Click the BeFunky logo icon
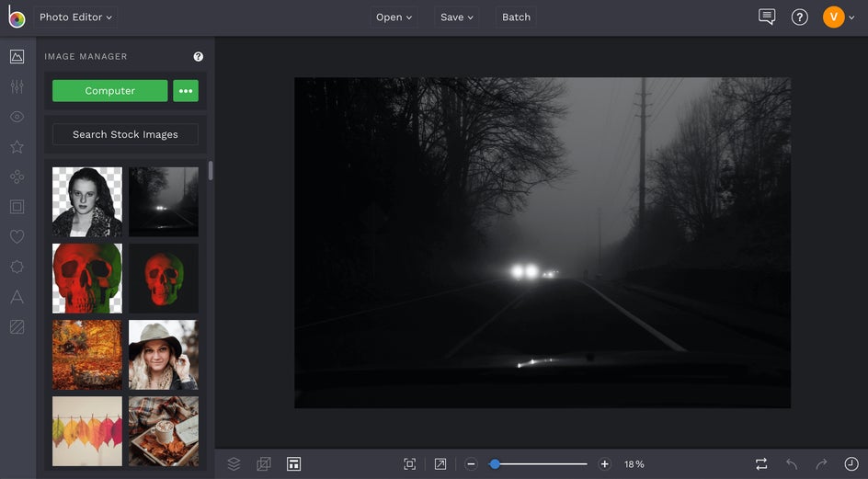Viewport: 868px width, 479px height. [x=17, y=17]
